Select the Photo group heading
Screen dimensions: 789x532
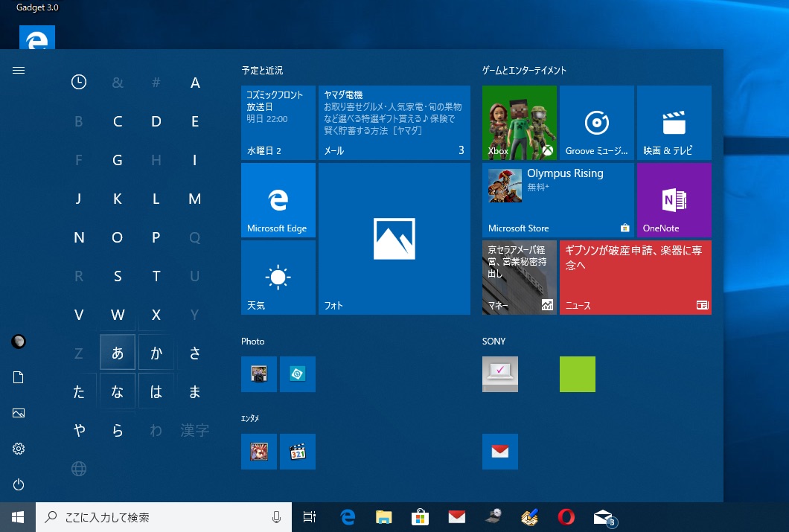pyautogui.click(x=252, y=342)
